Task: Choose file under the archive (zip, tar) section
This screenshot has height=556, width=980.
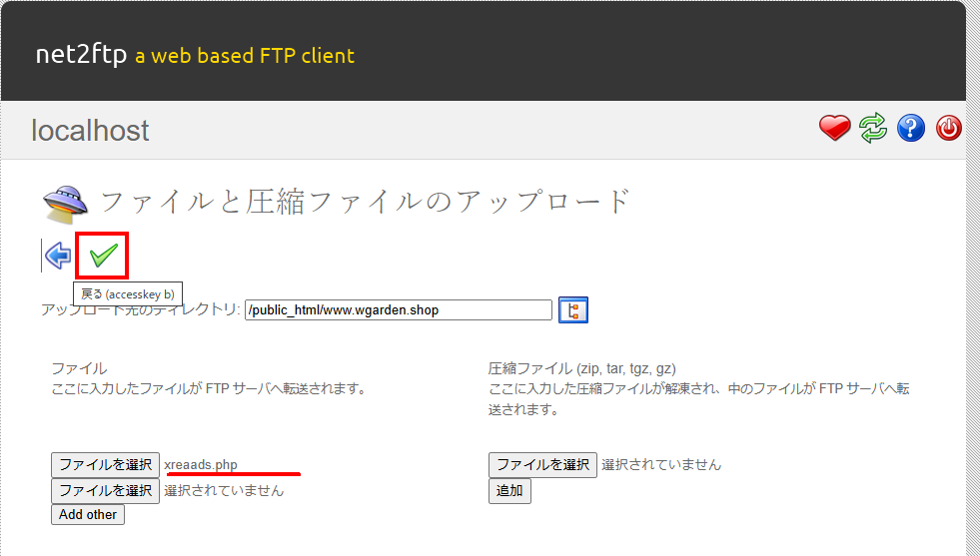Action: point(542,464)
